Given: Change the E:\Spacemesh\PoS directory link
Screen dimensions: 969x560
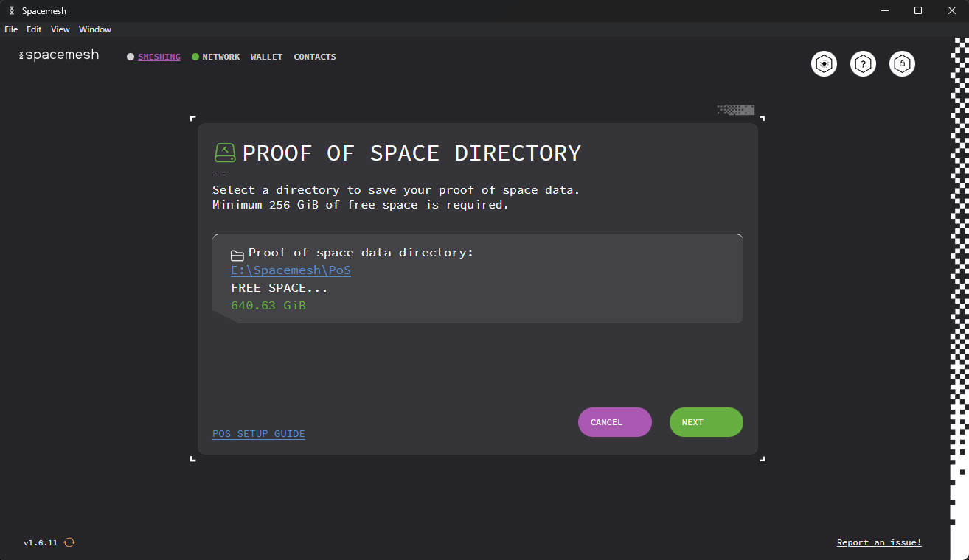Looking at the screenshot, I should 291,270.
